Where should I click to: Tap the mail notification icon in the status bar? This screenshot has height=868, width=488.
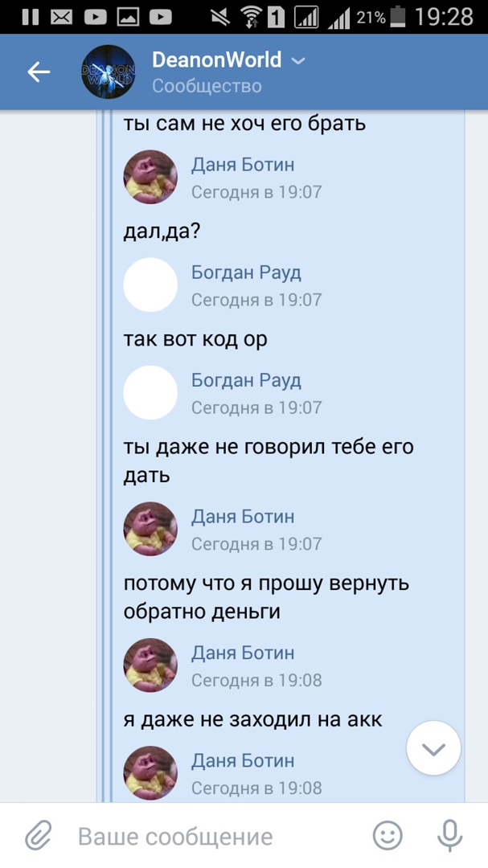pos(62,17)
